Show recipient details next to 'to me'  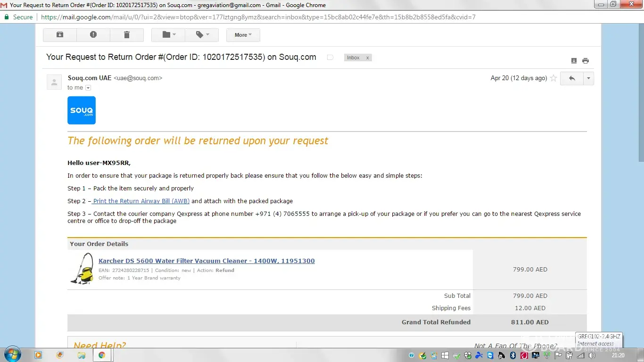(88, 88)
